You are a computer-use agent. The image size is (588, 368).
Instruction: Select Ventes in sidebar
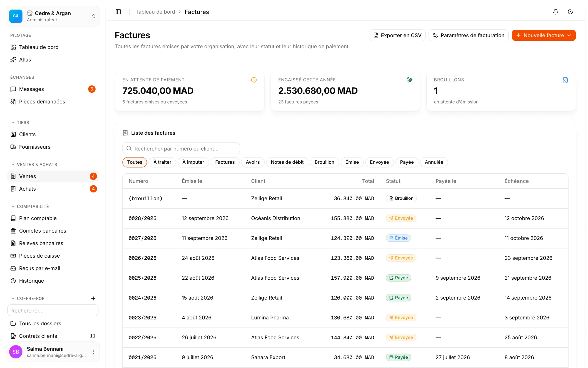(53, 176)
